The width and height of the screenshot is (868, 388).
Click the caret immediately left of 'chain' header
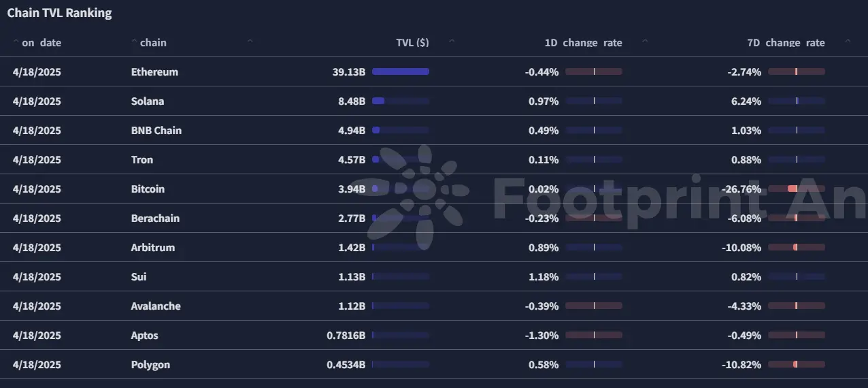point(134,42)
